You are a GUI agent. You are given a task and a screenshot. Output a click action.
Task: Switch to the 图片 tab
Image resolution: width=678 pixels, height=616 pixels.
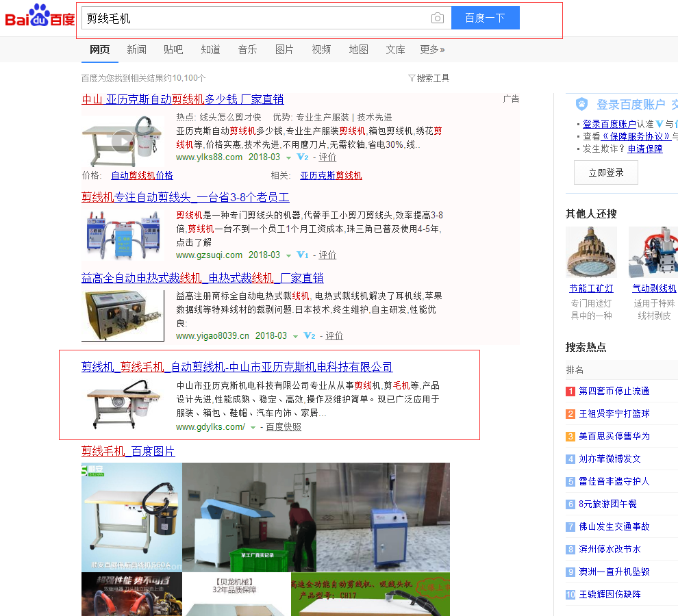(x=284, y=49)
